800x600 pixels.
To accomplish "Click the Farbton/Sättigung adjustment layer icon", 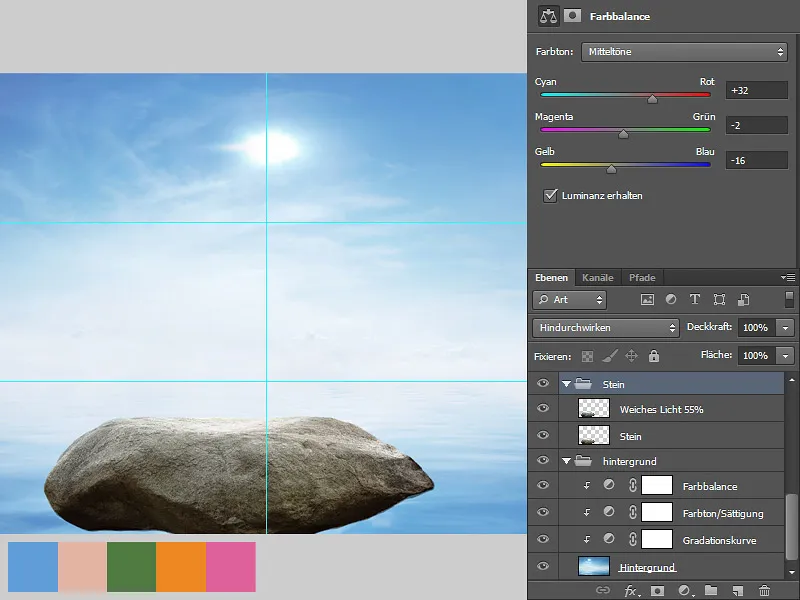I will tap(609, 511).
